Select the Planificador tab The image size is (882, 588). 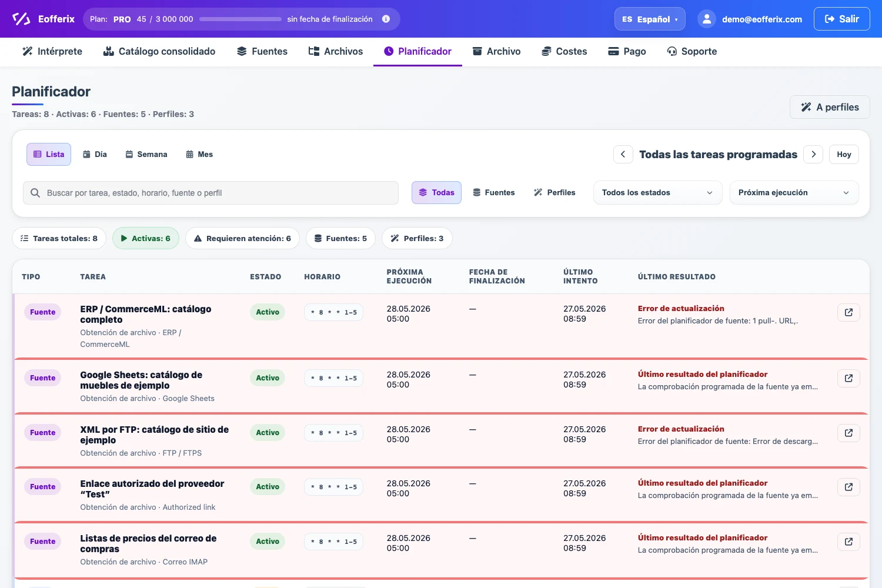(x=417, y=51)
